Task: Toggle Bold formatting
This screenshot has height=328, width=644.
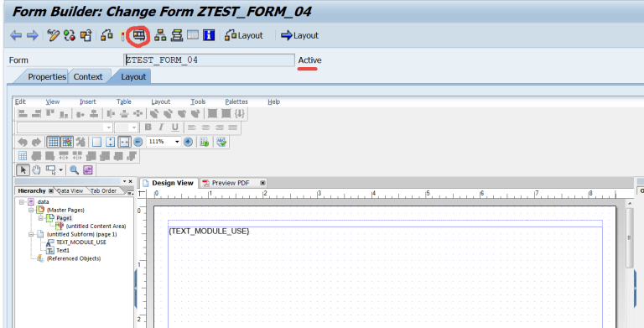Action: 148,128
